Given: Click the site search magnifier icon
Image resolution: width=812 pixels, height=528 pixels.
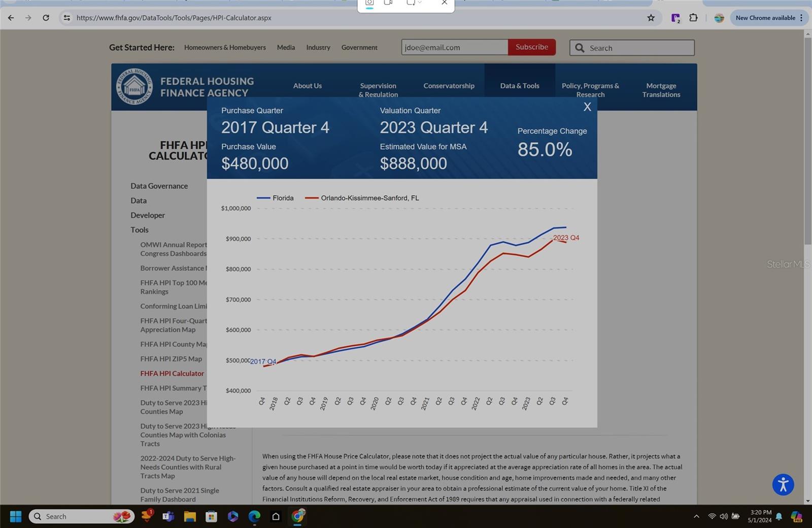Looking at the screenshot, I should coord(580,48).
